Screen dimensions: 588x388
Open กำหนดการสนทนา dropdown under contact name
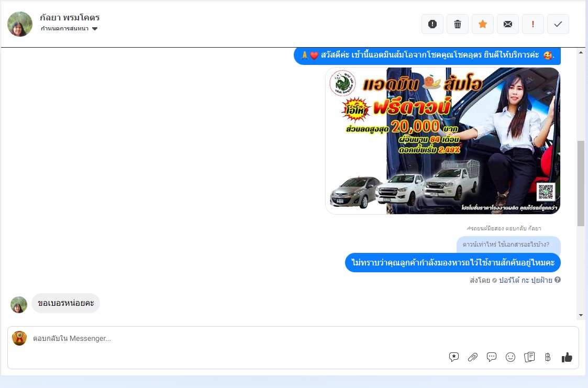click(x=69, y=28)
